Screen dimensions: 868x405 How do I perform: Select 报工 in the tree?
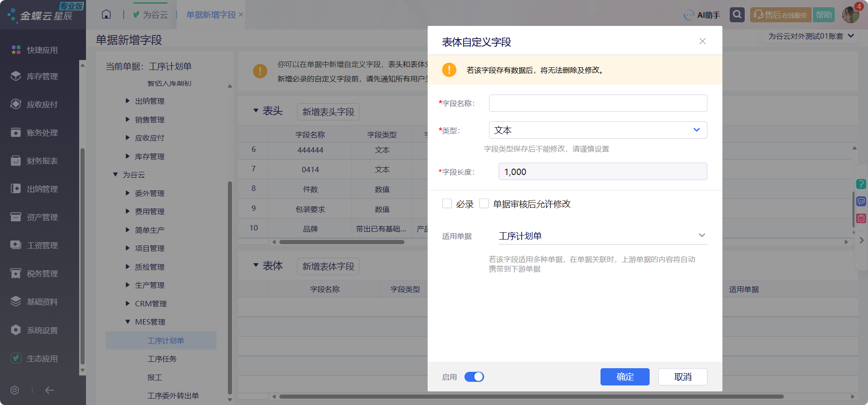155,377
